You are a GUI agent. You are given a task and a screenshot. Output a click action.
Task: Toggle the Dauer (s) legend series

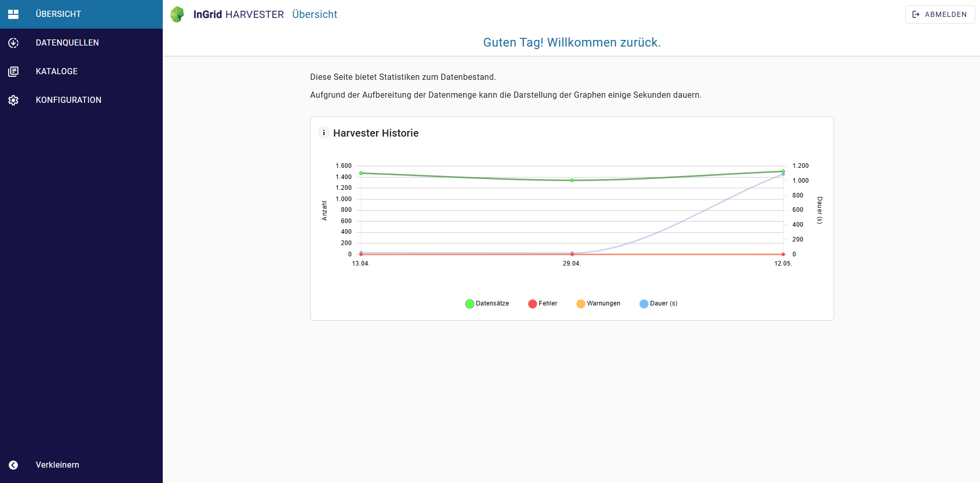(659, 303)
